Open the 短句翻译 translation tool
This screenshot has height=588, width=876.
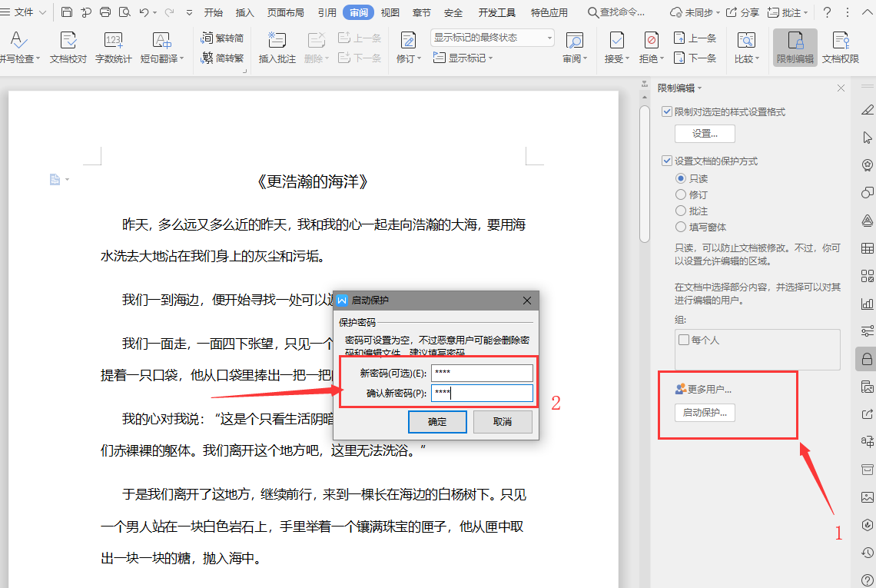[161, 48]
